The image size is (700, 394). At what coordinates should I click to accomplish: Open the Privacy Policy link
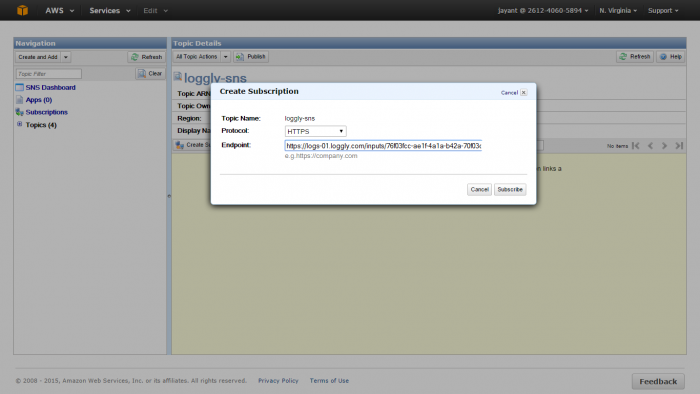pos(278,381)
